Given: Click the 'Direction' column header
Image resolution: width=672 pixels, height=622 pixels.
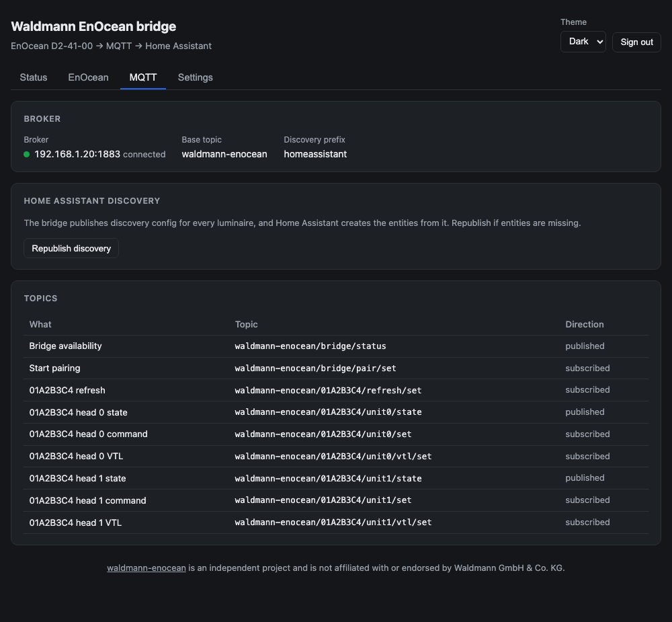Looking at the screenshot, I should (x=584, y=324).
